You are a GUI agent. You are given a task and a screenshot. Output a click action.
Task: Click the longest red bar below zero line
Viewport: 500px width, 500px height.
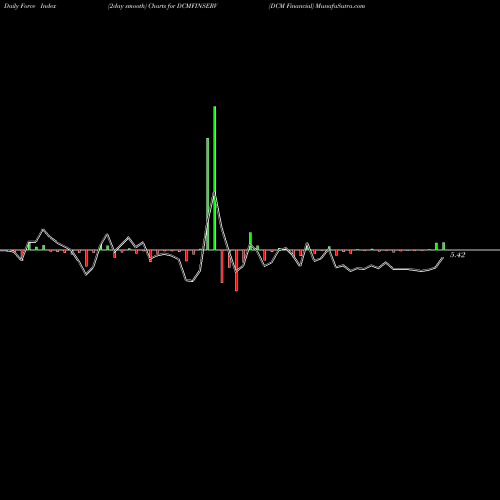point(236,271)
